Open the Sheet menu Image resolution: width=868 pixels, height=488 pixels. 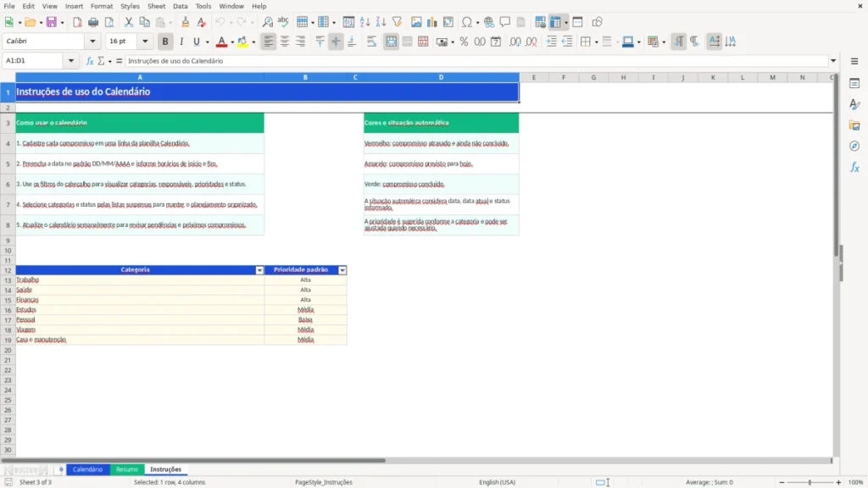(x=156, y=6)
